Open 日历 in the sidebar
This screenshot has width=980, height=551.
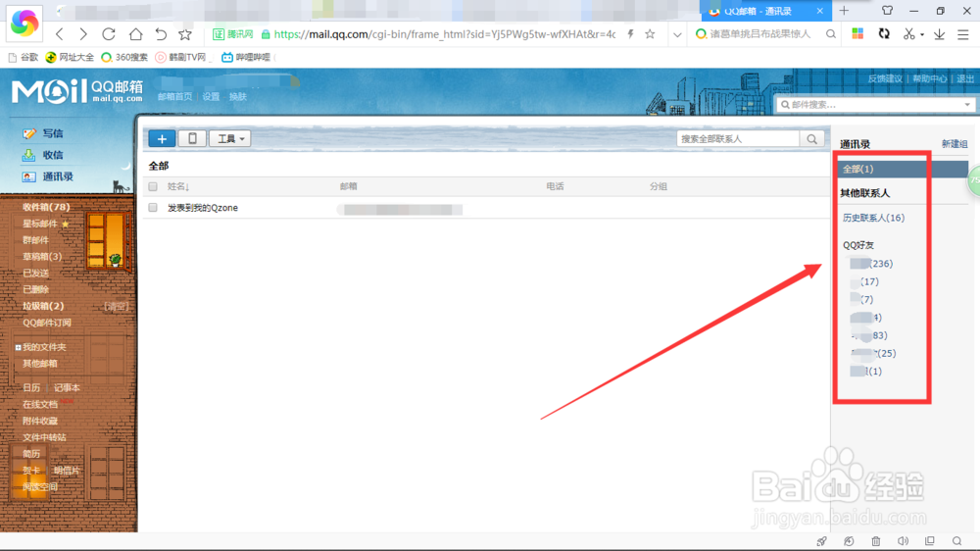[x=31, y=388]
